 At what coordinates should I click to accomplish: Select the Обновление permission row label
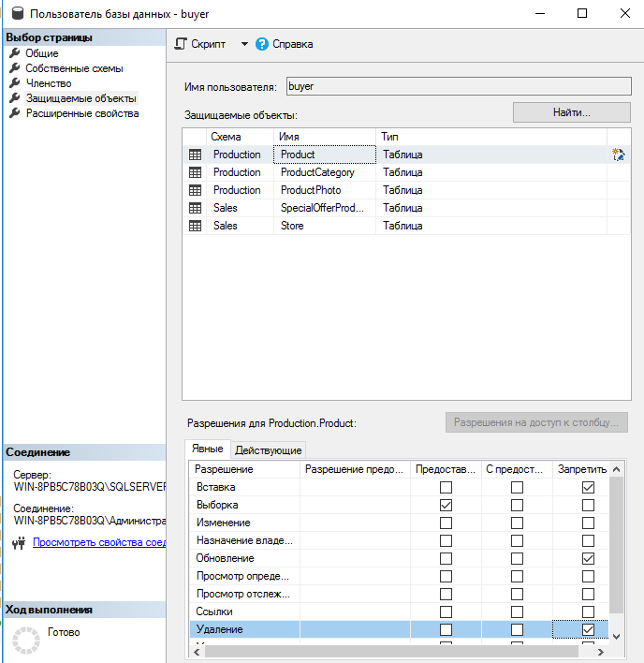tap(226, 558)
